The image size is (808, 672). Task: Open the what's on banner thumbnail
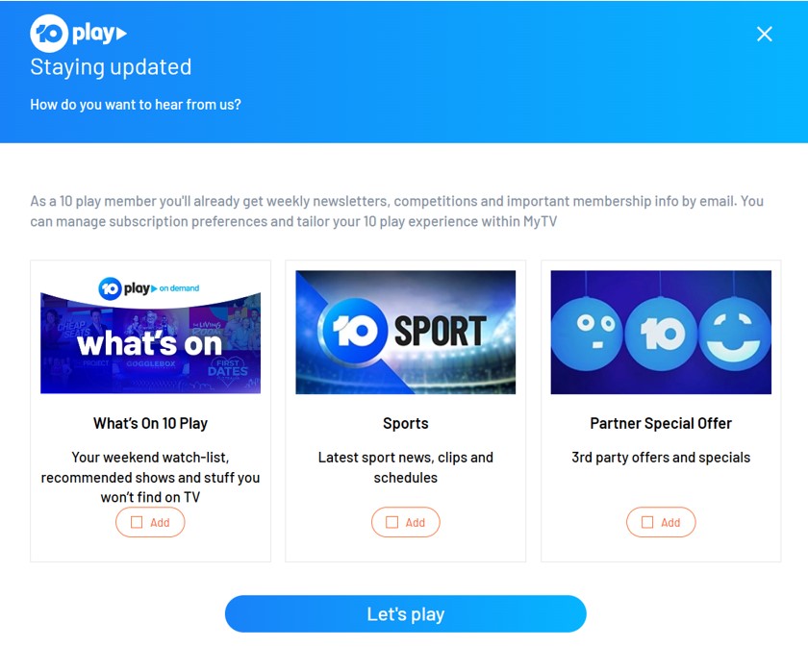coord(150,332)
